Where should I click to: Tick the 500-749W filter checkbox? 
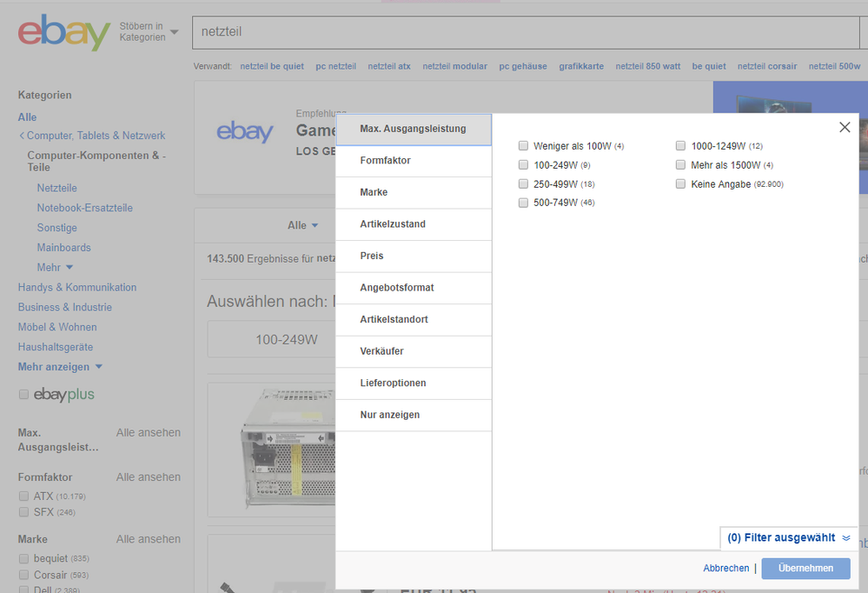(523, 203)
